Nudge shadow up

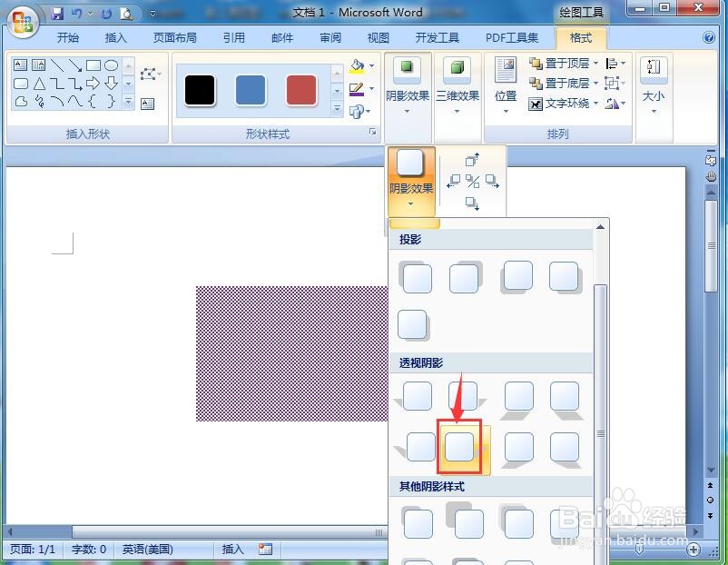point(472,160)
